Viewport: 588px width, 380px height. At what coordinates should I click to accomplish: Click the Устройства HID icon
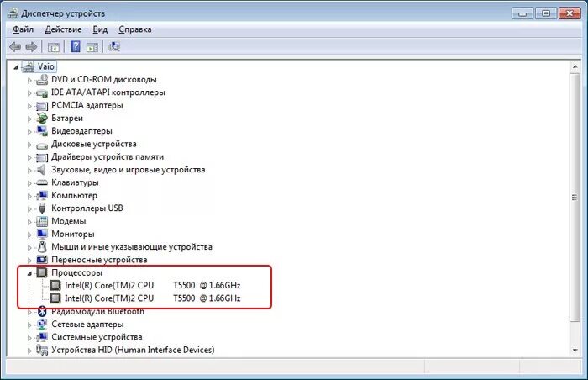42,350
